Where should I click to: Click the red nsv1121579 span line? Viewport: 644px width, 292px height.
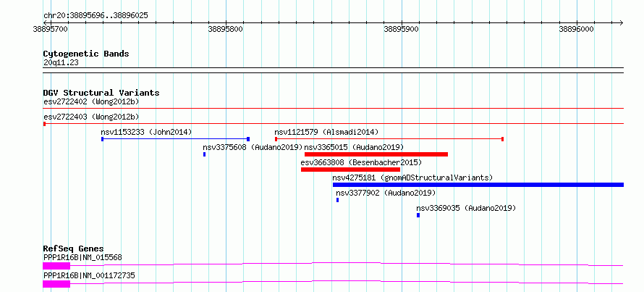(389, 139)
